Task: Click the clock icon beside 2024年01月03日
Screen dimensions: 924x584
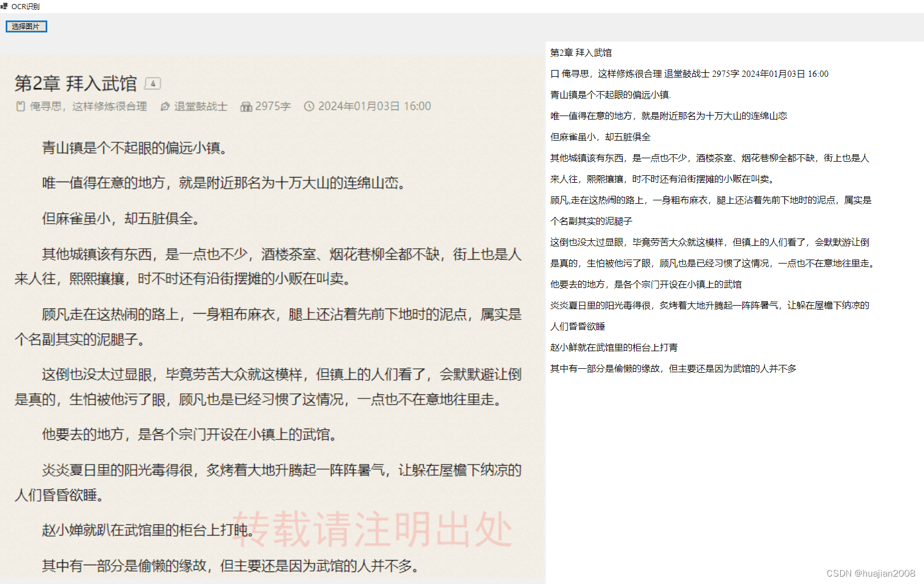Action: coord(309,106)
